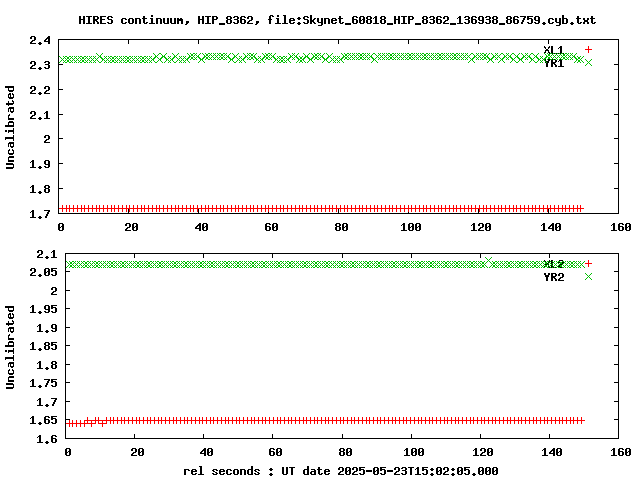Screen dimensions: 640x480
Task: Click the raised green YR2 outlier point near 120 seconds
Action: pyautogui.click(x=488, y=261)
